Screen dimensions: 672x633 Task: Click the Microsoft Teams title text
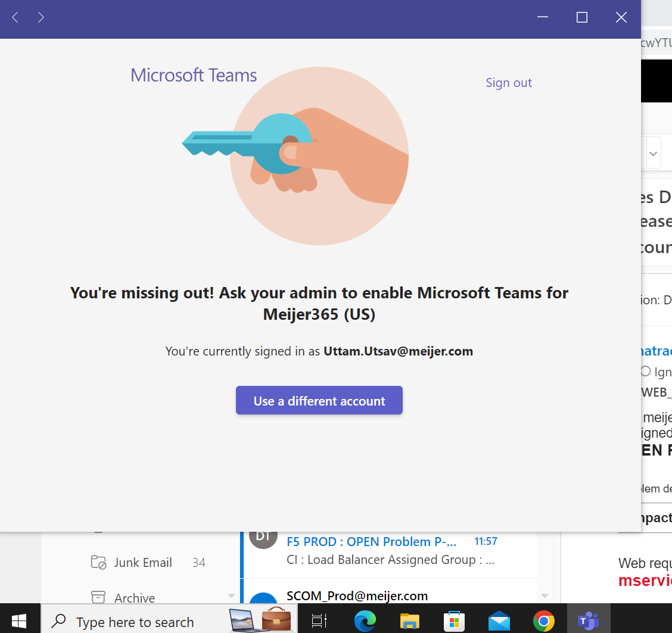(x=194, y=76)
